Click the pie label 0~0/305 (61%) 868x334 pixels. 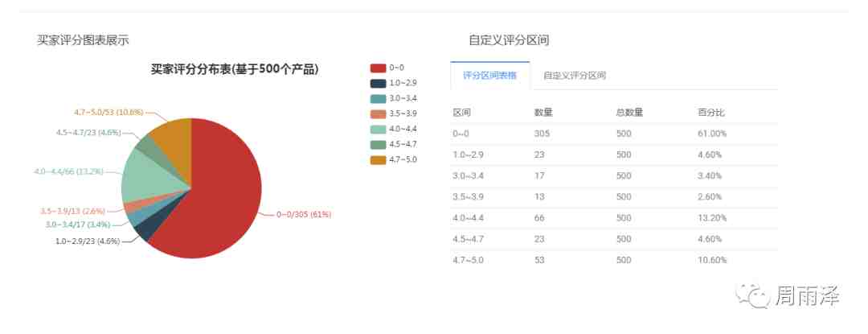tap(304, 214)
